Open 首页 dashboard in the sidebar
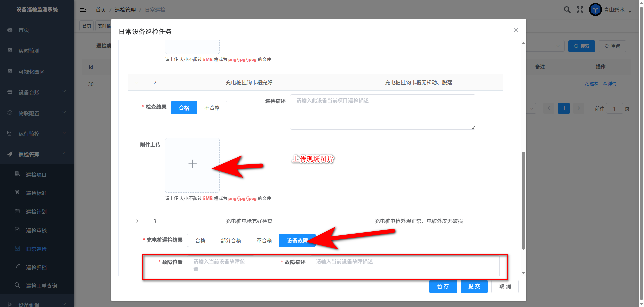Screen dimensions: 644x307 pos(23,30)
